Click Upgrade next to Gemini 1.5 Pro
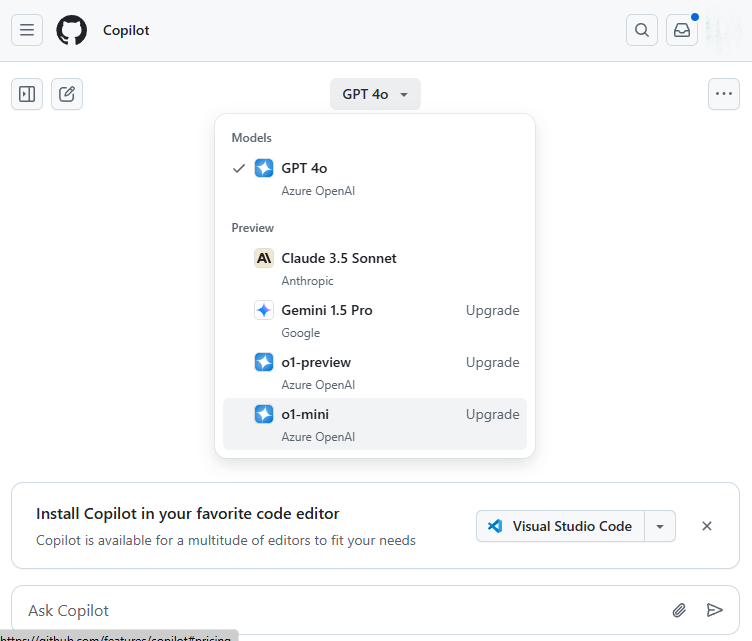Screen dimensions: 752x641 [x=492, y=310]
